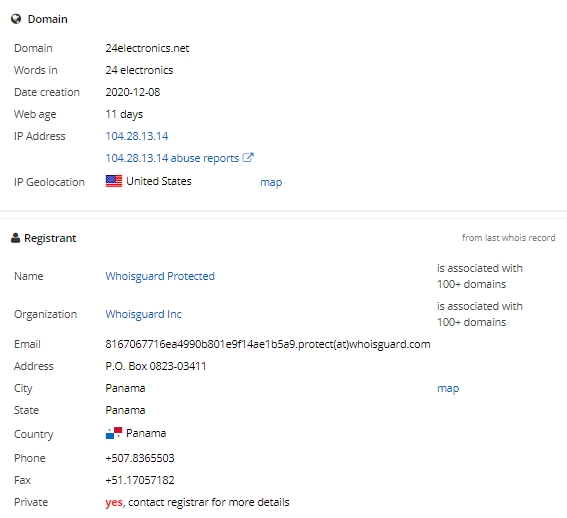
Task: Click the Panama flag icon
Action: click(114, 433)
